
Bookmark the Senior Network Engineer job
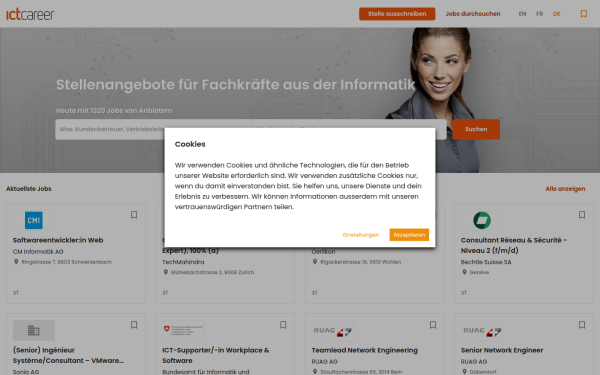tap(582, 324)
